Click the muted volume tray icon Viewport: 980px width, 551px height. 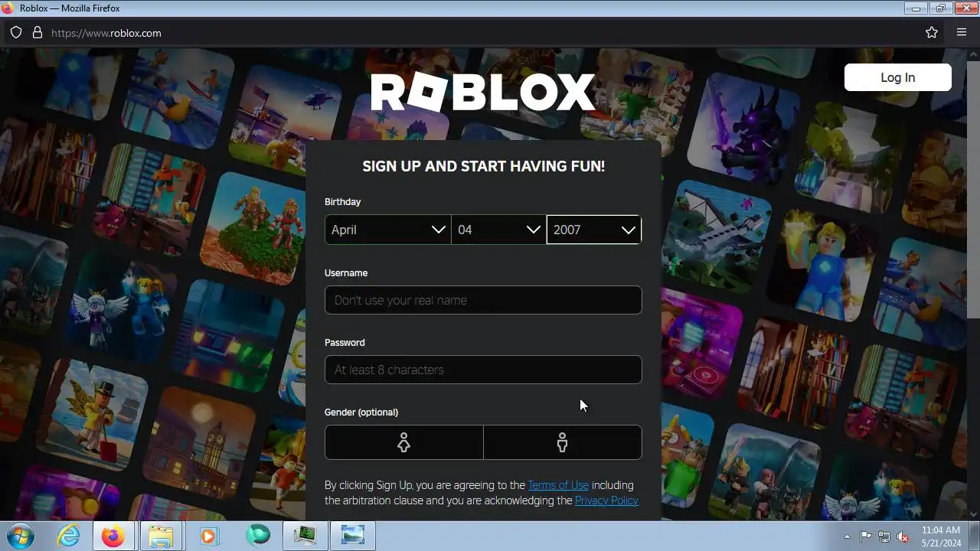(x=903, y=536)
